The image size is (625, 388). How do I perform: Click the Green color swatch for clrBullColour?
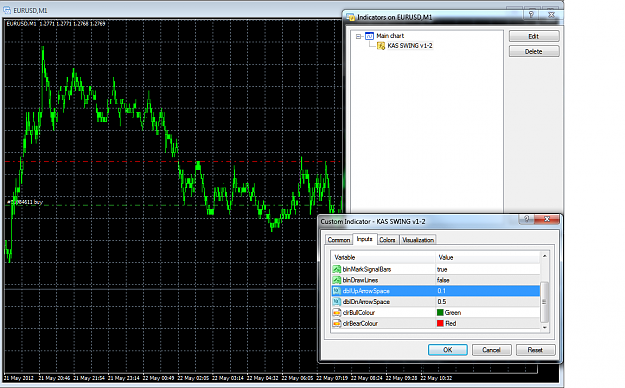[440, 312]
